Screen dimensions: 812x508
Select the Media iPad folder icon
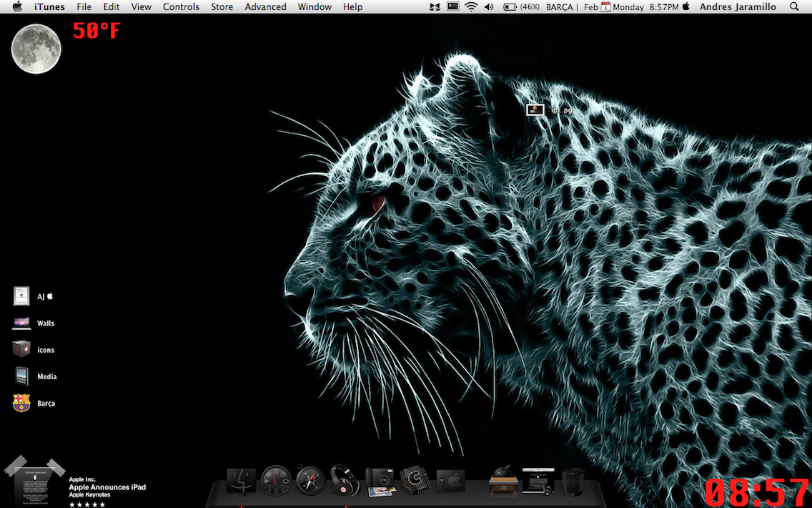click(x=21, y=376)
